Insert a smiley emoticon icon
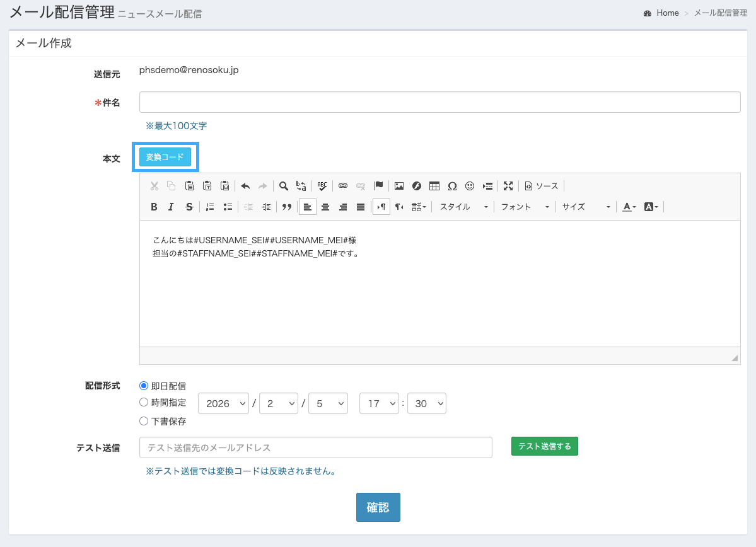The height and width of the screenshot is (547, 756). (470, 186)
